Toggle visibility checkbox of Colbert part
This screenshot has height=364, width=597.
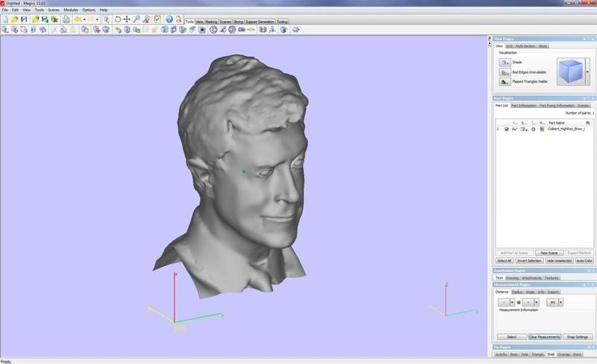(x=507, y=129)
